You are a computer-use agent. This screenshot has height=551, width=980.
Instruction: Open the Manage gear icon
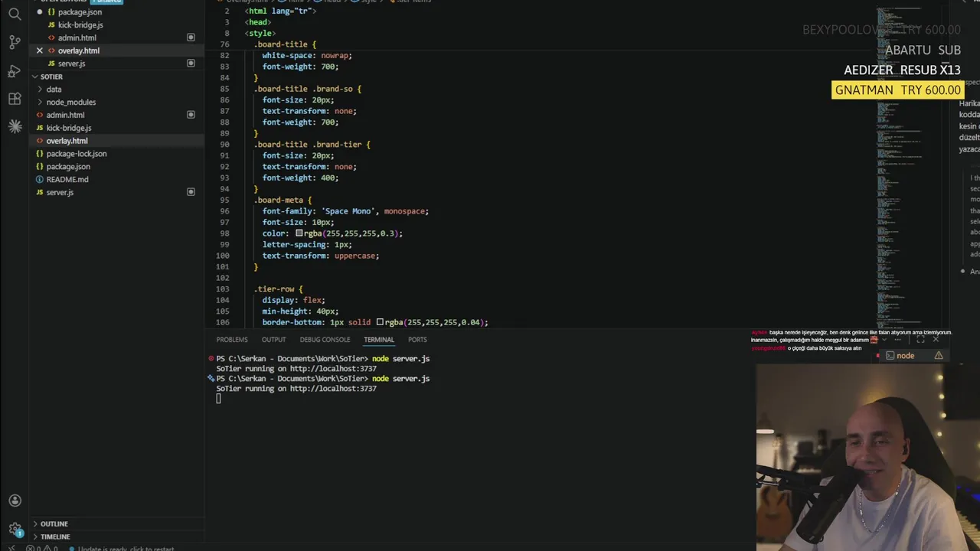click(15, 529)
